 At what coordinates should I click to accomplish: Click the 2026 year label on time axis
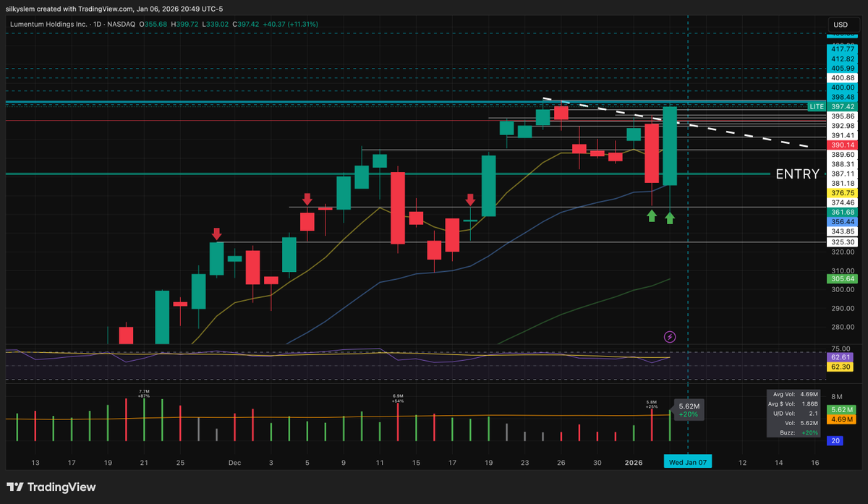pos(634,463)
